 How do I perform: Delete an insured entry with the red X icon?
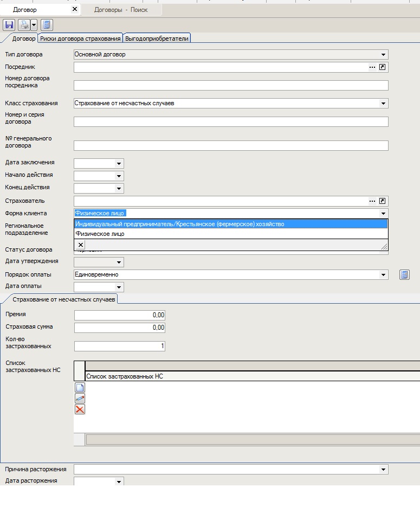(80, 409)
